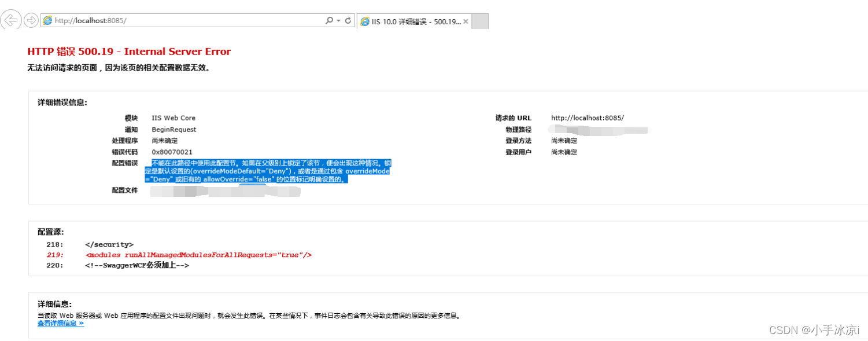Click the search magnifier in address bar

[329, 20]
